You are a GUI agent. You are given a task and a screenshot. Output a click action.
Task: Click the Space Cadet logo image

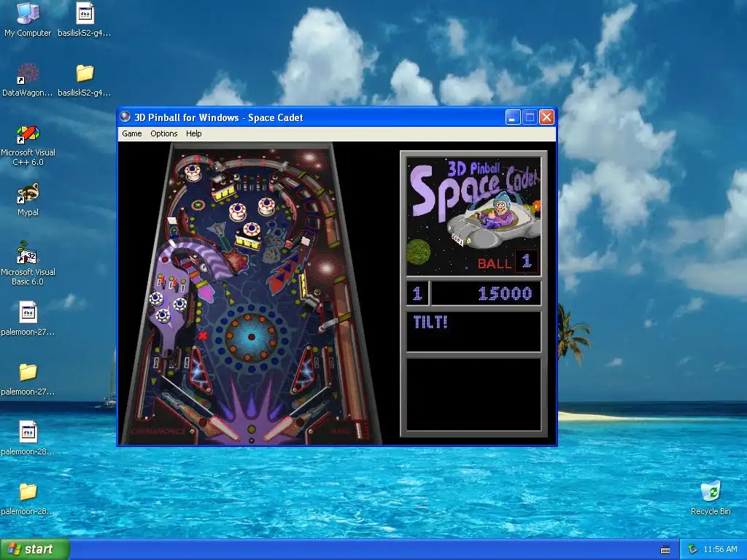pos(473,217)
